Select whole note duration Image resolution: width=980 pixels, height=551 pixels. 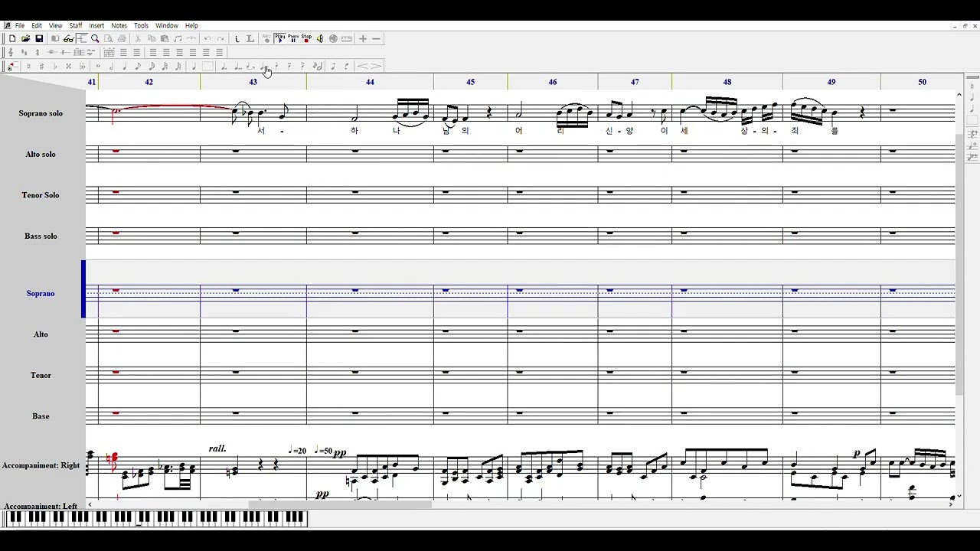pos(98,66)
